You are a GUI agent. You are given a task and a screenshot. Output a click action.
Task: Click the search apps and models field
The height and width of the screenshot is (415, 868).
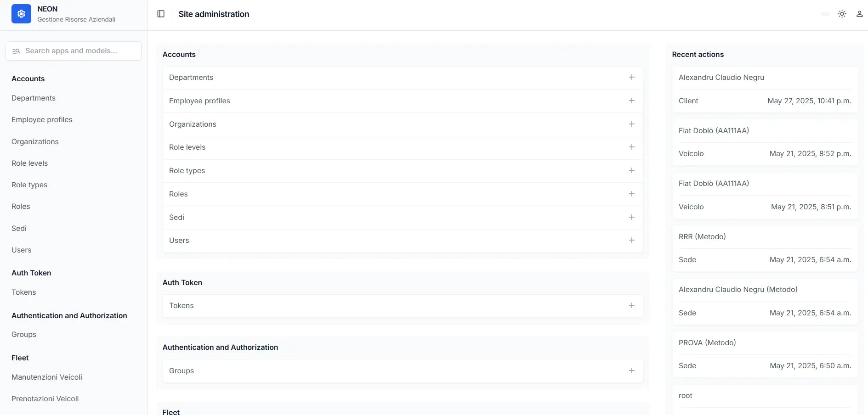coord(74,51)
